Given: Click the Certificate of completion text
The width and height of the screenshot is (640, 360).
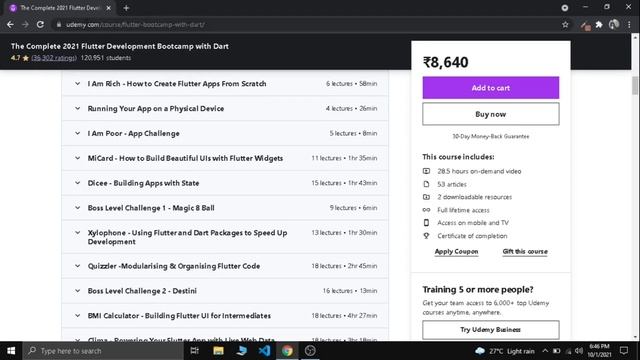Looking at the screenshot, I should point(472,236).
